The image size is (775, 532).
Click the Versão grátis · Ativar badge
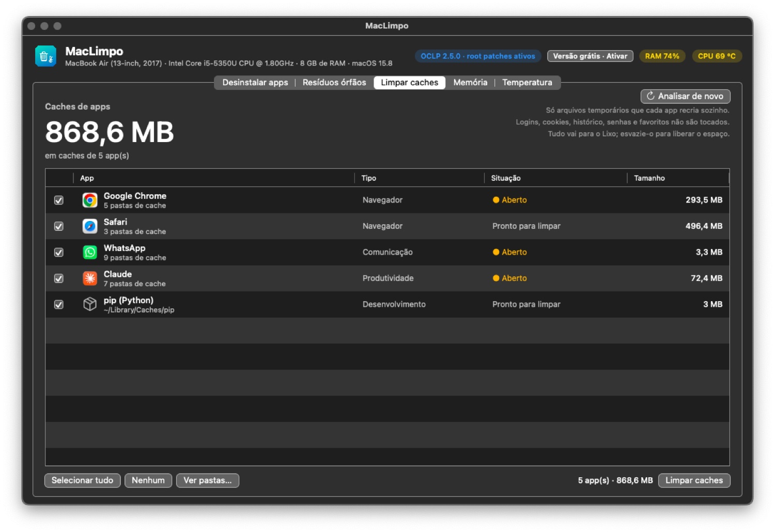[x=590, y=56]
